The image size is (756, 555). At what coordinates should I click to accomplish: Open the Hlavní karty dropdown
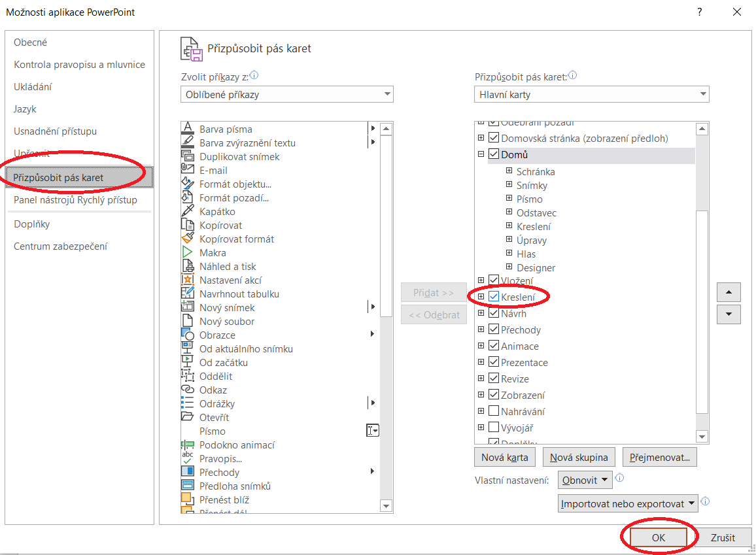[592, 94]
